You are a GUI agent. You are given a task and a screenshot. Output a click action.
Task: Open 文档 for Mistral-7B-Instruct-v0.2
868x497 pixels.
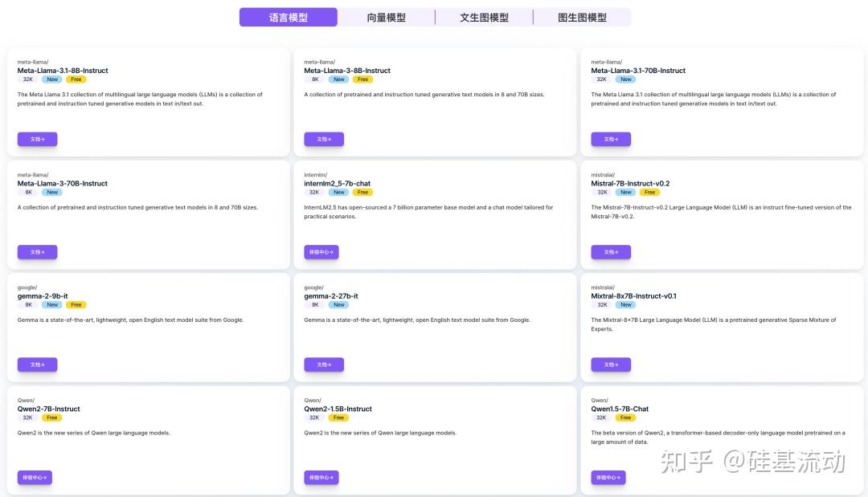[x=611, y=251]
